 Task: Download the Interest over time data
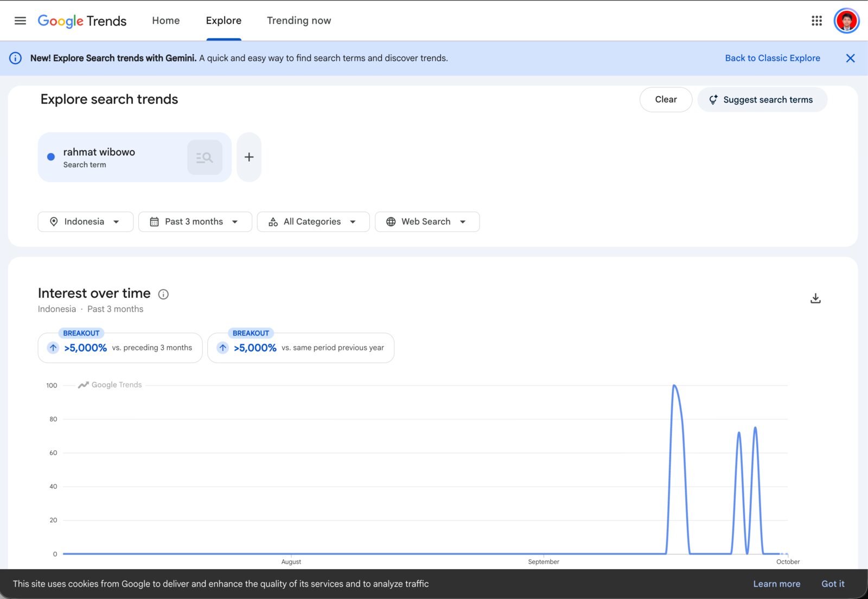point(815,298)
